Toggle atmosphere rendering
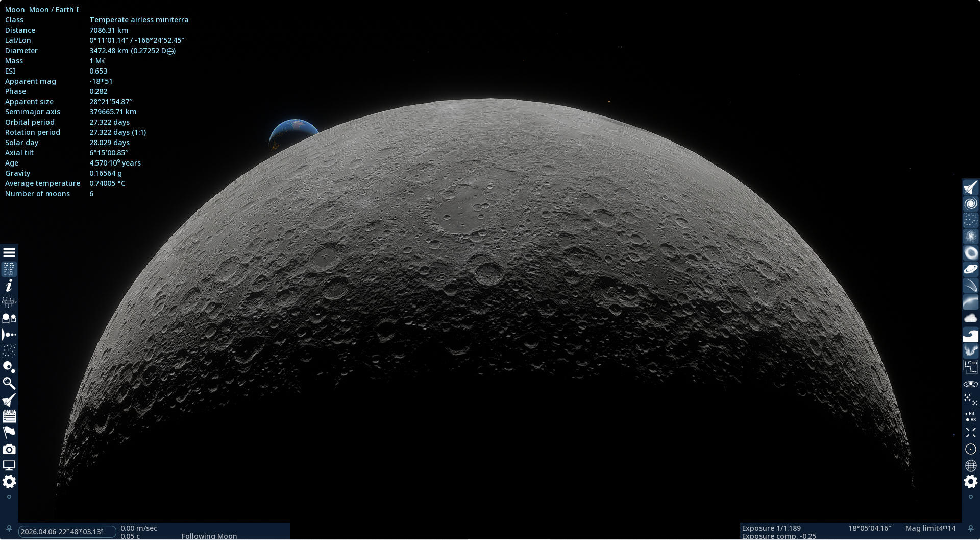The image size is (980, 540). (x=971, y=302)
